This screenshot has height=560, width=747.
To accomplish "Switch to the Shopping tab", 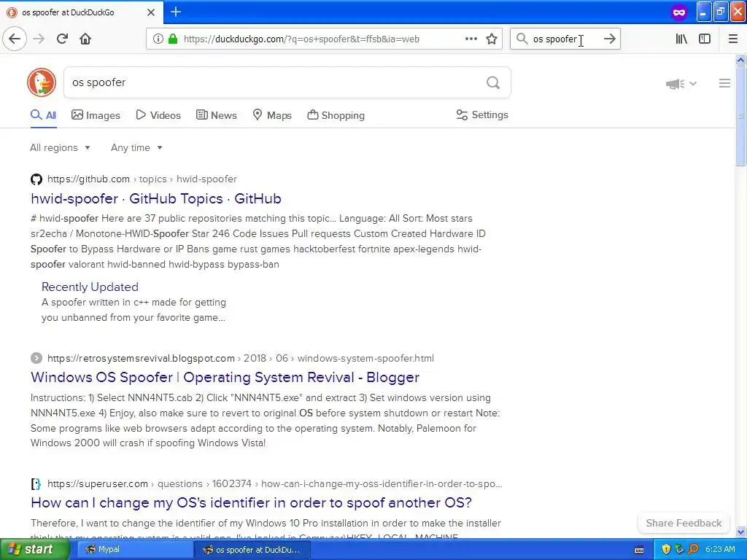I will pos(336,115).
